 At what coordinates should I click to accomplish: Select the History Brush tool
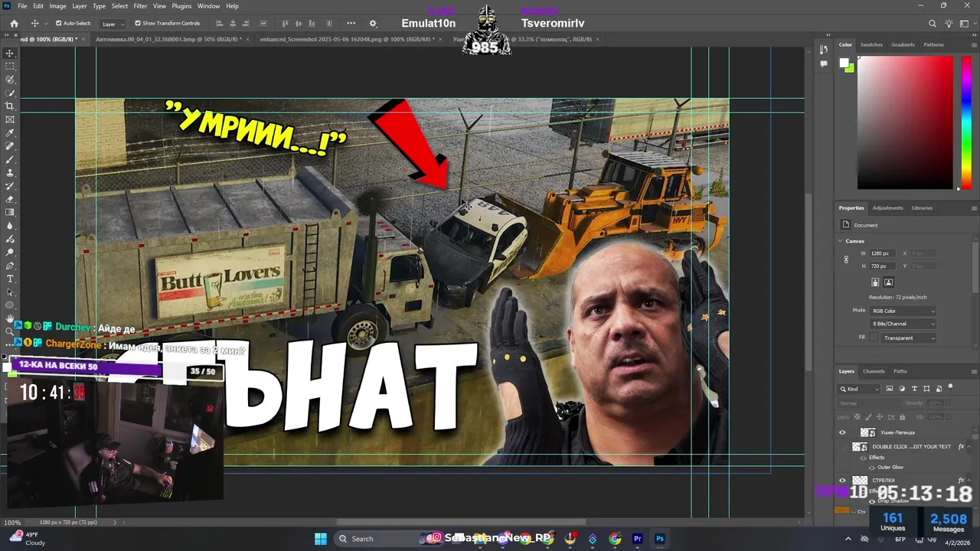[x=10, y=186]
